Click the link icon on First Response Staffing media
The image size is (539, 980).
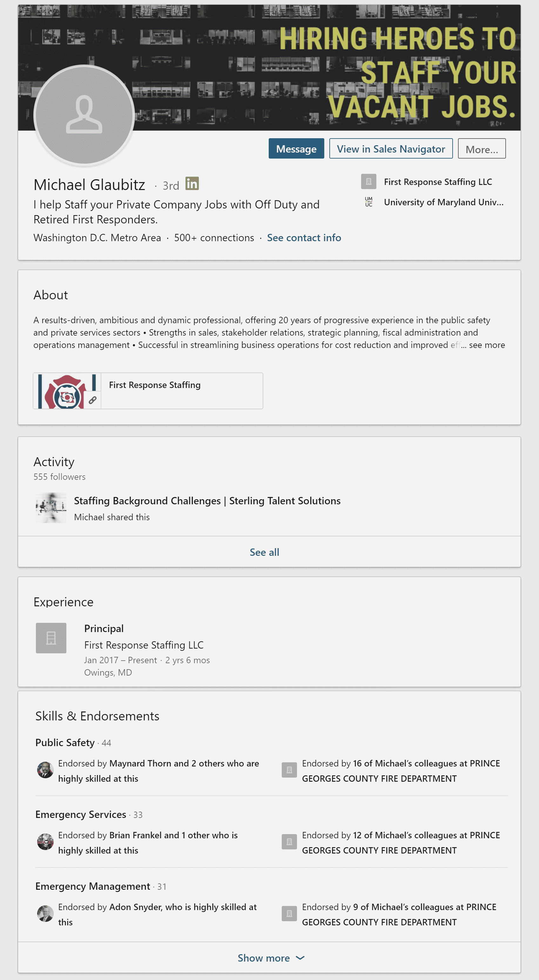(x=92, y=400)
